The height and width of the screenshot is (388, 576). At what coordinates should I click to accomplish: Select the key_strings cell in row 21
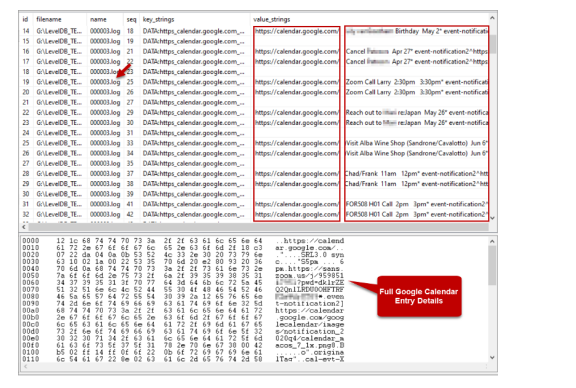click(194, 103)
